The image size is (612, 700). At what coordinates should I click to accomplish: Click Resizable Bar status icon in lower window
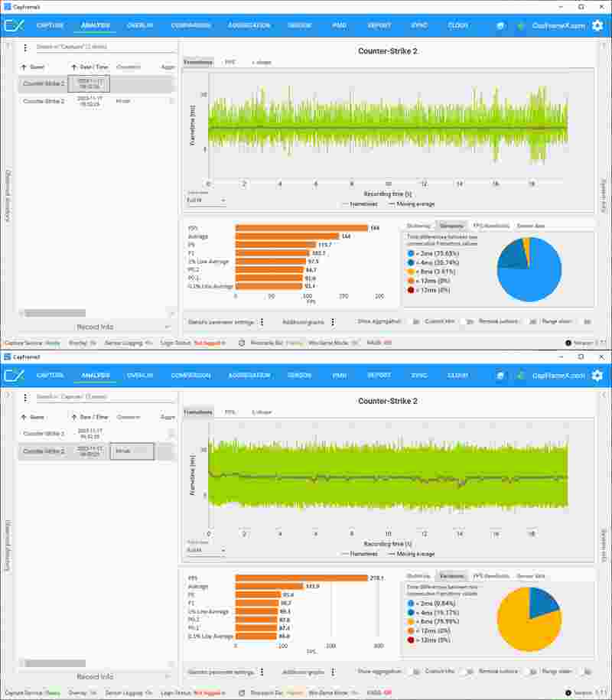coord(242,693)
